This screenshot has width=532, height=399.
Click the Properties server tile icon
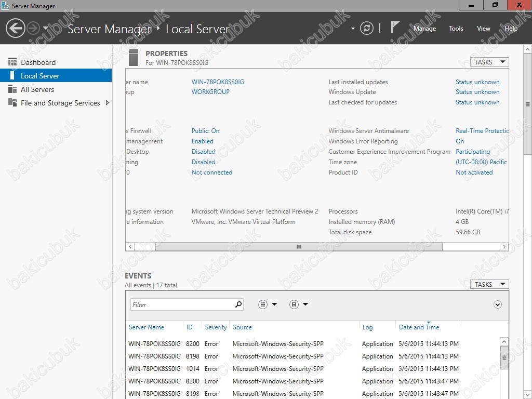pyautogui.click(x=134, y=58)
